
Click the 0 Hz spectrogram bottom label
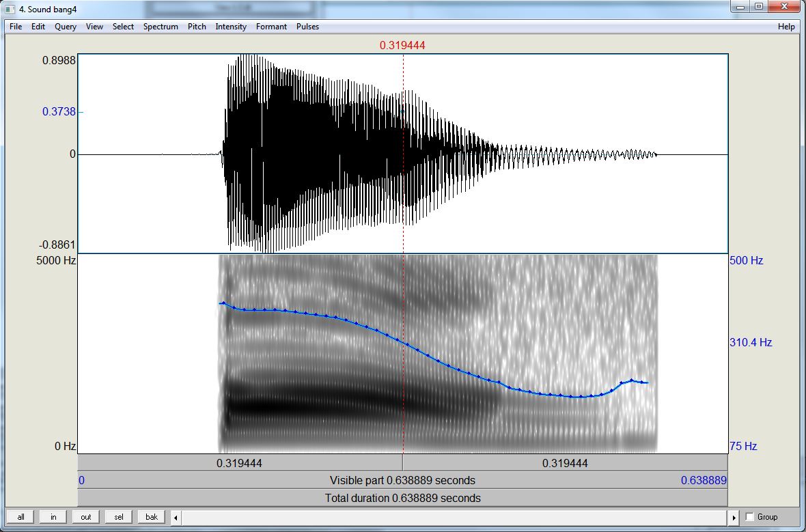tap(66, 446)
